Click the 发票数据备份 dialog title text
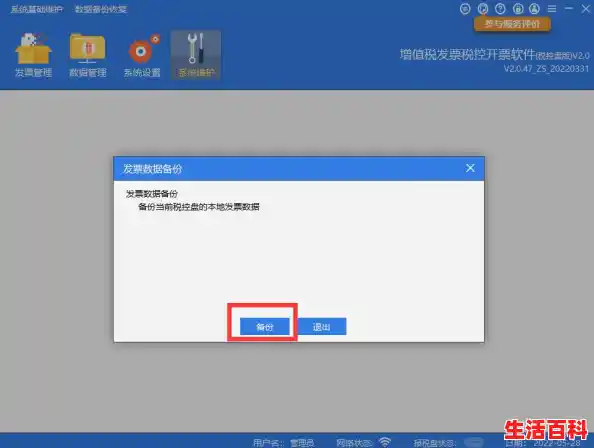Screen dimensions: 594x448 [x=152, y=169]
